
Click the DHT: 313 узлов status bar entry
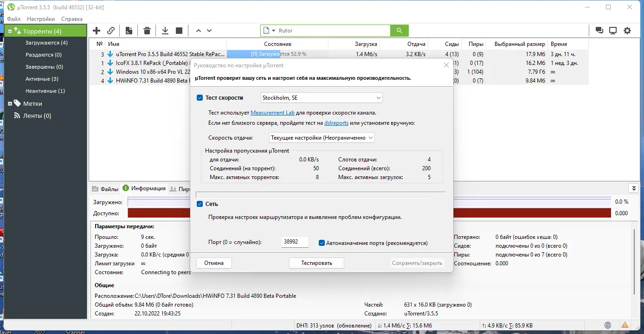pos(334,326)
